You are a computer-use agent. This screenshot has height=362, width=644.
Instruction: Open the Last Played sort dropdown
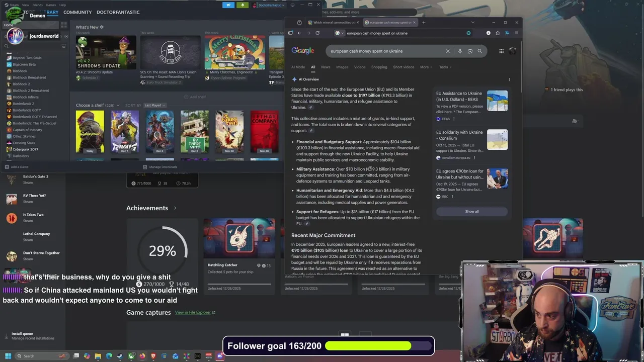155,105
